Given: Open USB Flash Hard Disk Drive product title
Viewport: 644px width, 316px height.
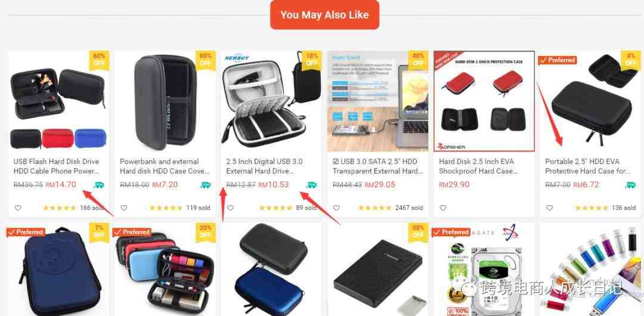Looking at the screenshot, I should 57,166.
